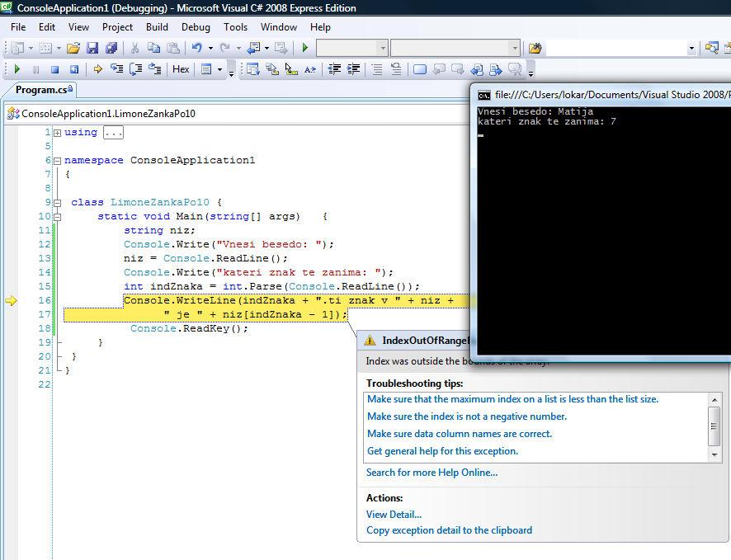Collapse the namespace ConsoleApplication1 block
This screenshot has width=731, height=560.
(58, 161)
